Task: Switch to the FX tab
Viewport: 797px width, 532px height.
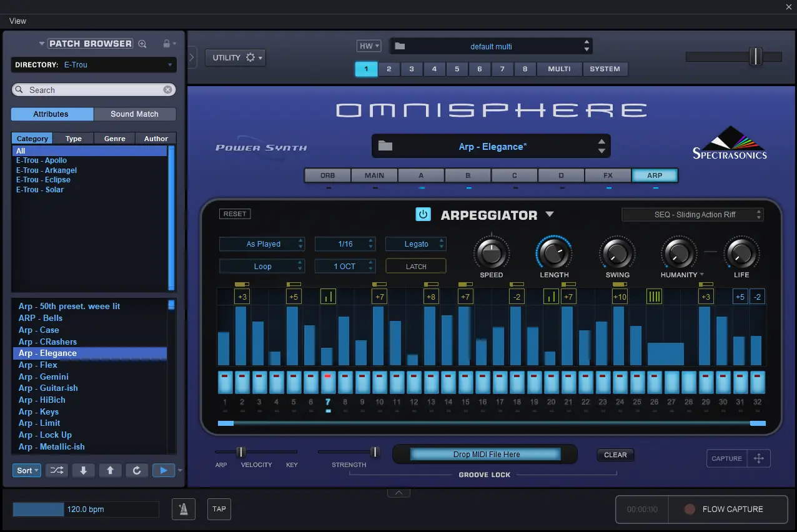Action: pyautogui.click(x=608, y=175)
